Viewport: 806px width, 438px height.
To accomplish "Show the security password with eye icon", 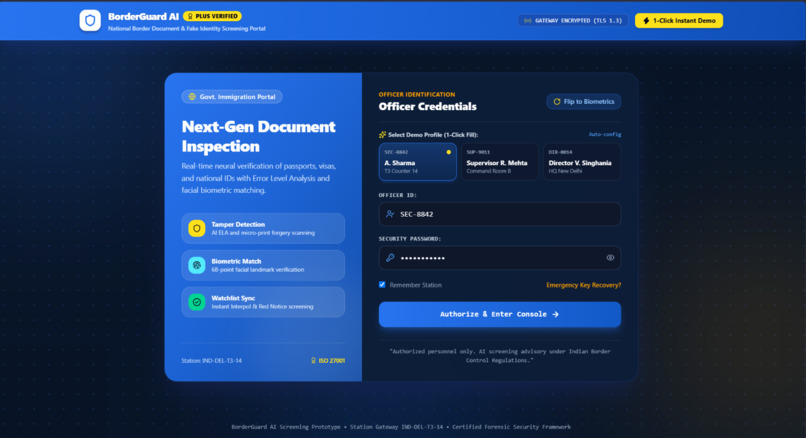I will pyautogui.click(x=610, y=258).
